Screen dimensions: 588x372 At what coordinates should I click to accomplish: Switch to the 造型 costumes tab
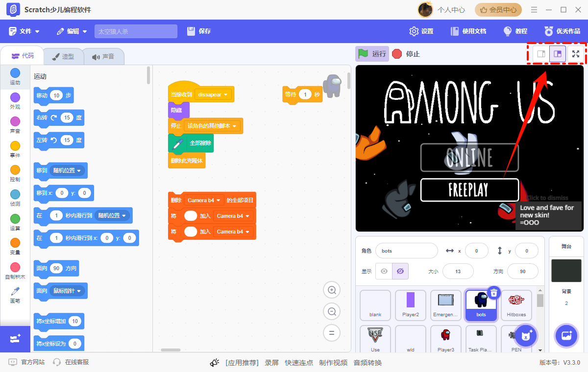(63, 56)
